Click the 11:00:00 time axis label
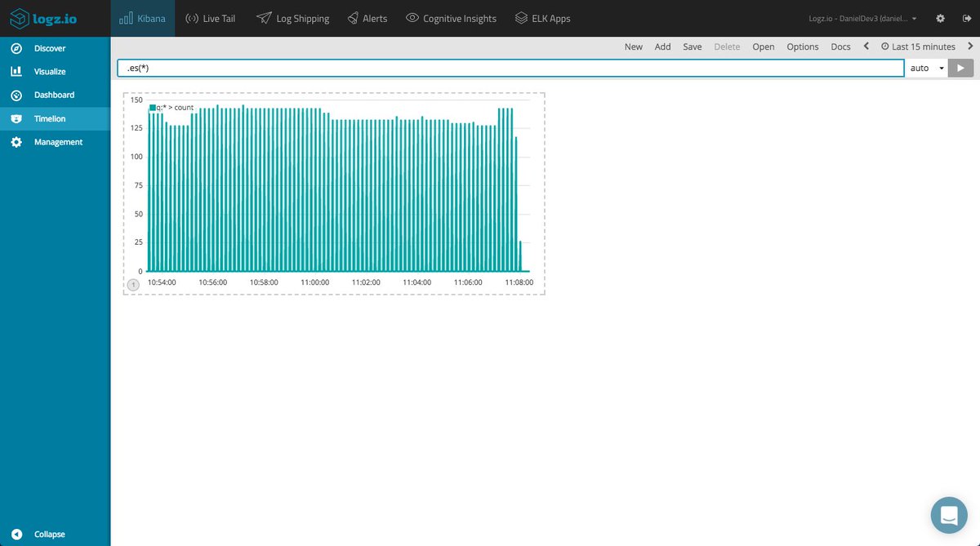 tap(314, 282)
